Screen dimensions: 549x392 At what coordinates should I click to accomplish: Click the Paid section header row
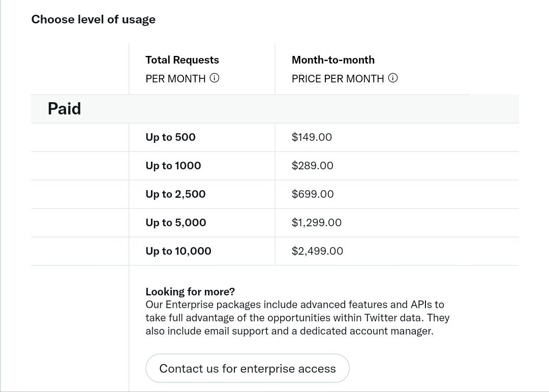click(275, 109)
